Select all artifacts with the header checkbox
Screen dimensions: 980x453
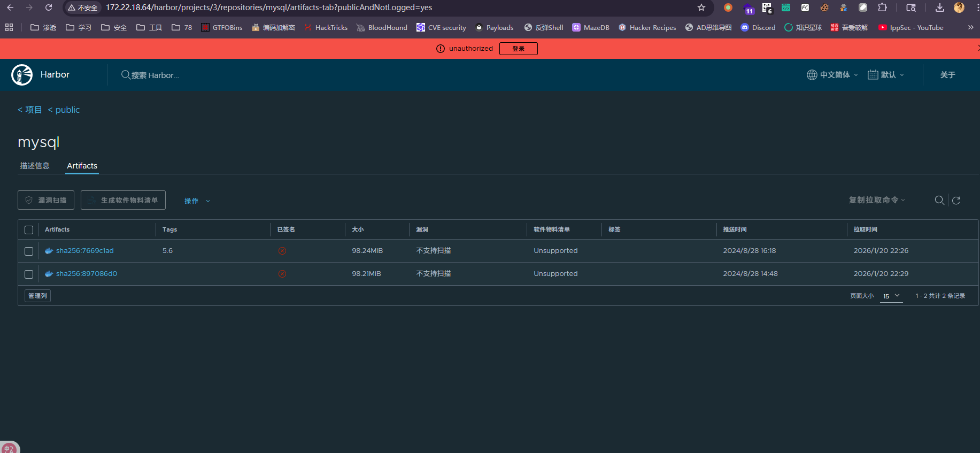click(x=29, y=230)
